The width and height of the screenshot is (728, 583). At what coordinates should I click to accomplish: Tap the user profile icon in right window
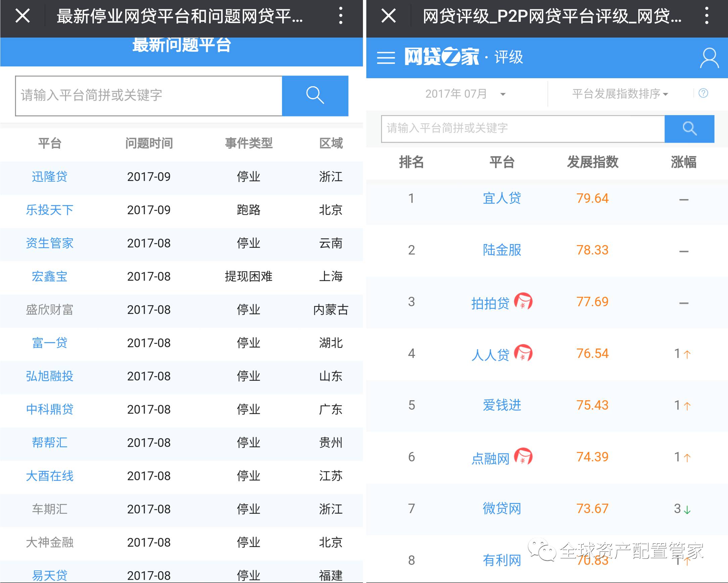pos(709,58)
